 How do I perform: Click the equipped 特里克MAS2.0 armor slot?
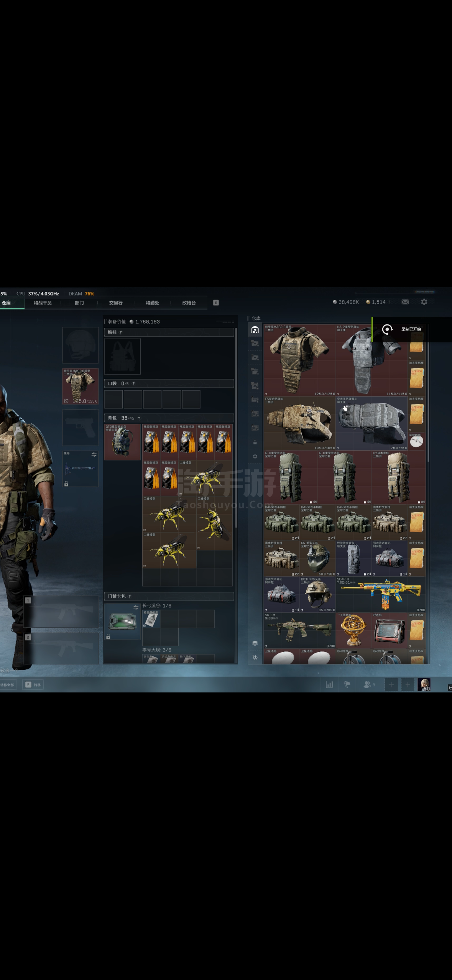pos(81,386)
